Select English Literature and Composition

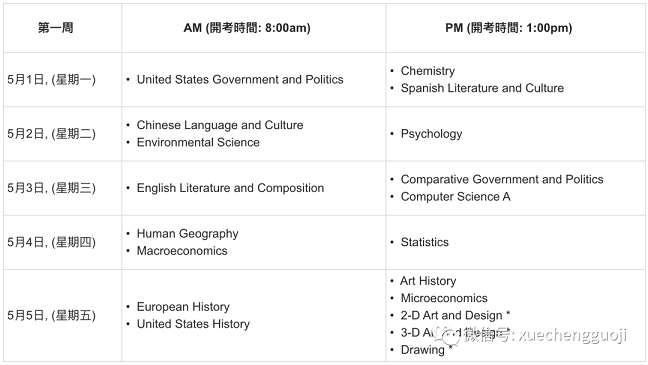click(x=230, y=188)
